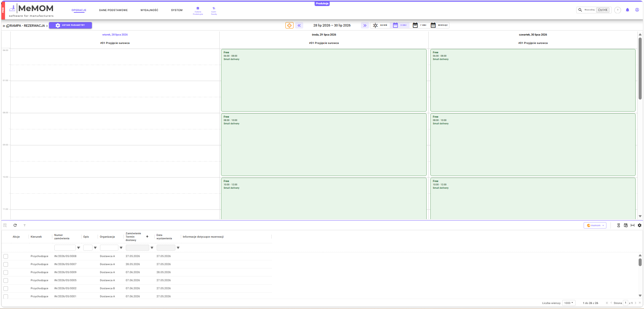
Task: Click the calendar-clock icon in the table toolbar
Action: coord(626,225)
